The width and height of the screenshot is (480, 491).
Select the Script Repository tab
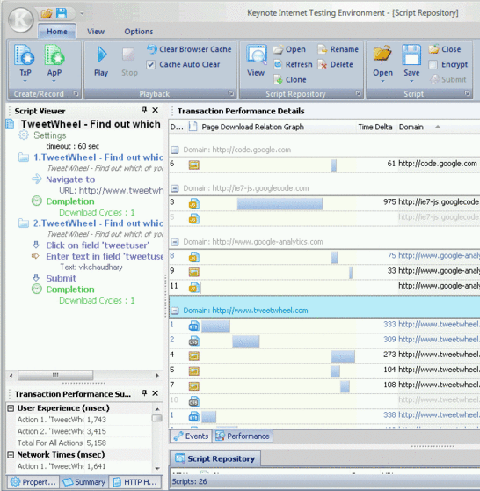[215, 459]
